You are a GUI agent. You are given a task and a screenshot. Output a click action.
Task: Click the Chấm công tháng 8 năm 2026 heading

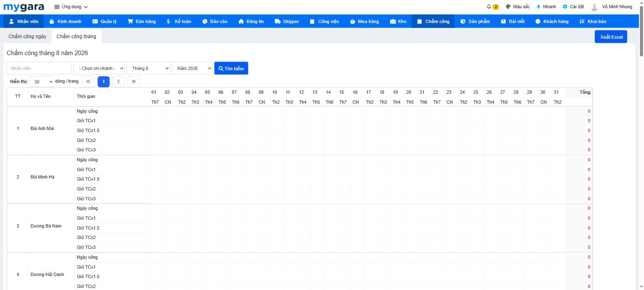click(47, 53)
